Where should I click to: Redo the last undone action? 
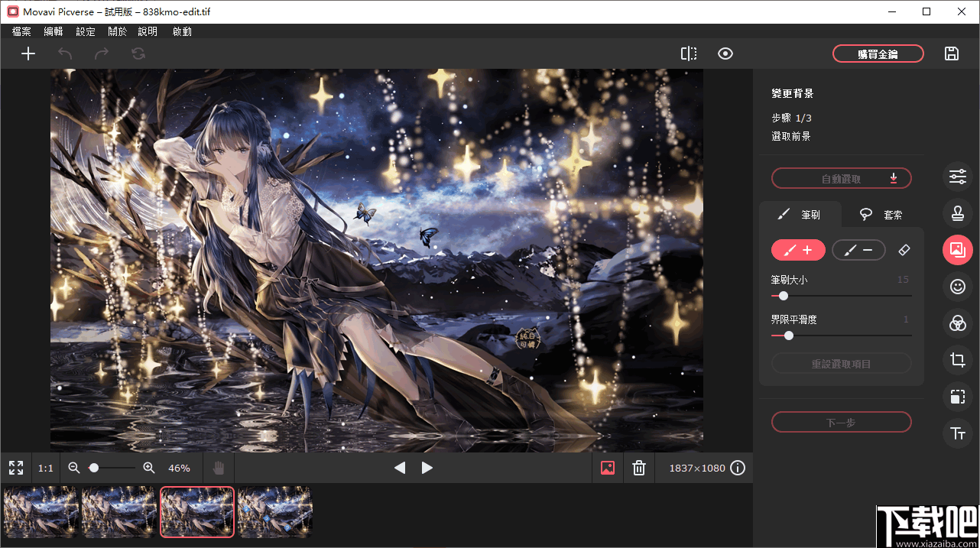pyautogui.click(x=102, y=54)
